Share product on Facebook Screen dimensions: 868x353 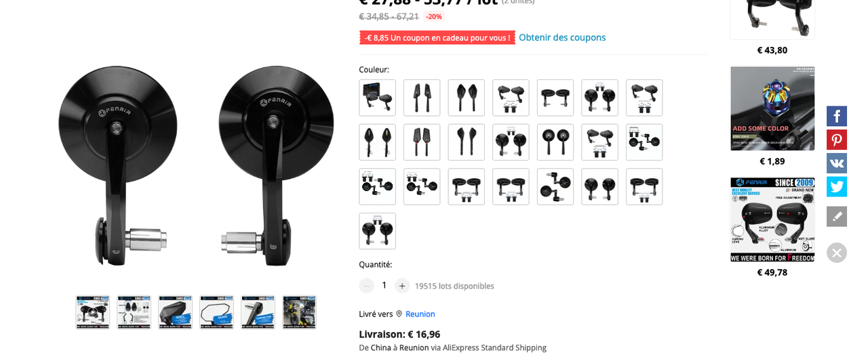pyautogui.click(x=837, y=116)
